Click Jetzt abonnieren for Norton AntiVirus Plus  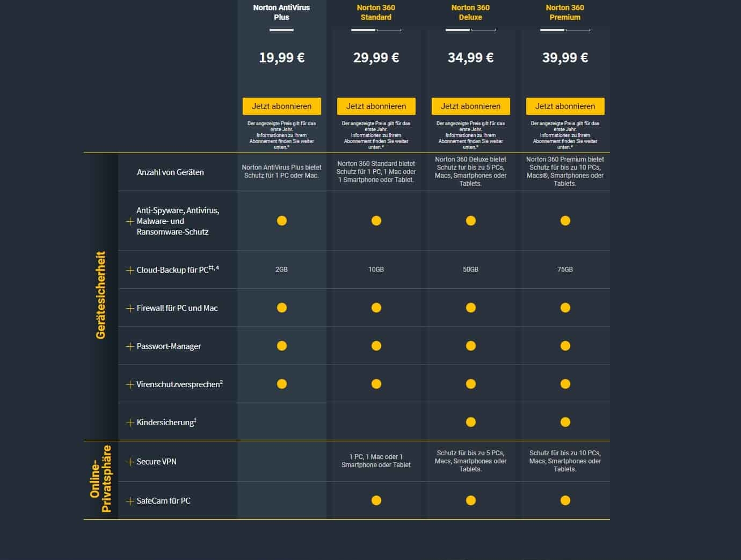point(281,106)
